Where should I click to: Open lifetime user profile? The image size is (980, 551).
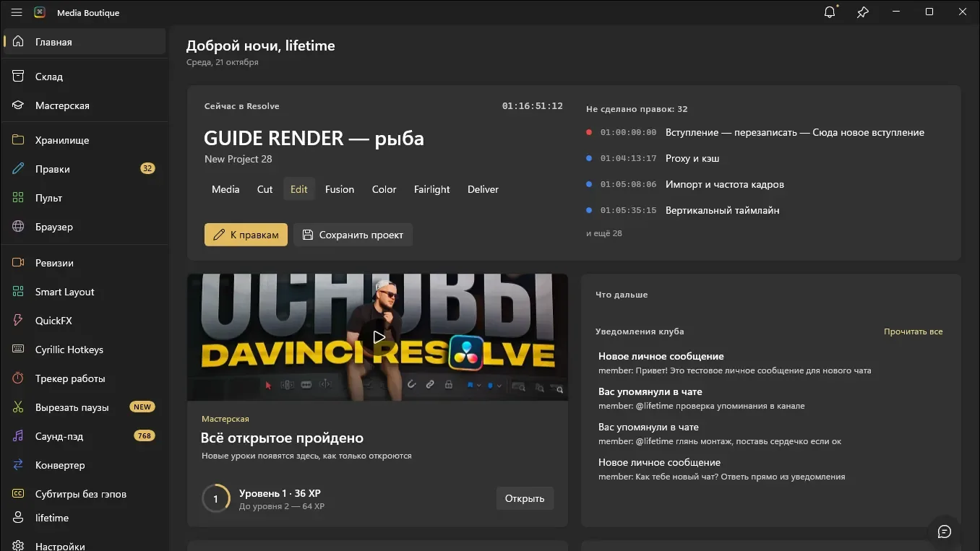tap(85, 518)
